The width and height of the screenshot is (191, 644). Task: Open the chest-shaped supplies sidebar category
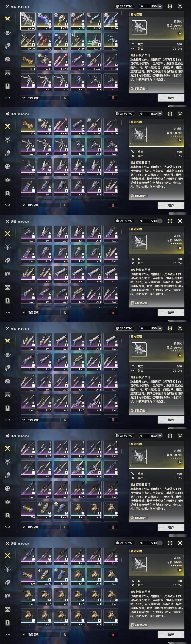(7, 73)
